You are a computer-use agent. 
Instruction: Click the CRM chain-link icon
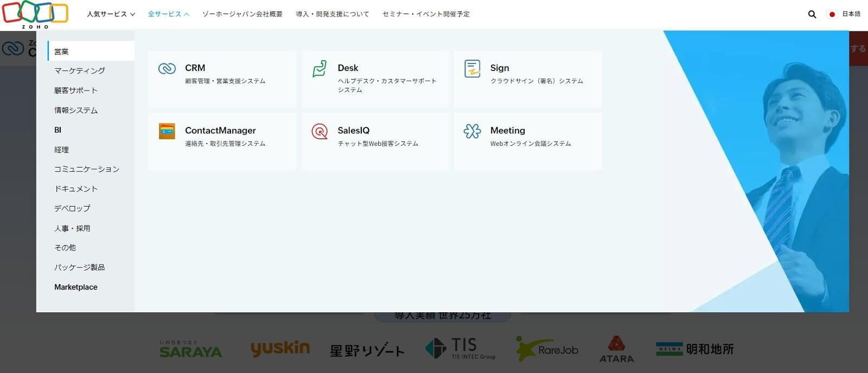[x=167, y=68]
